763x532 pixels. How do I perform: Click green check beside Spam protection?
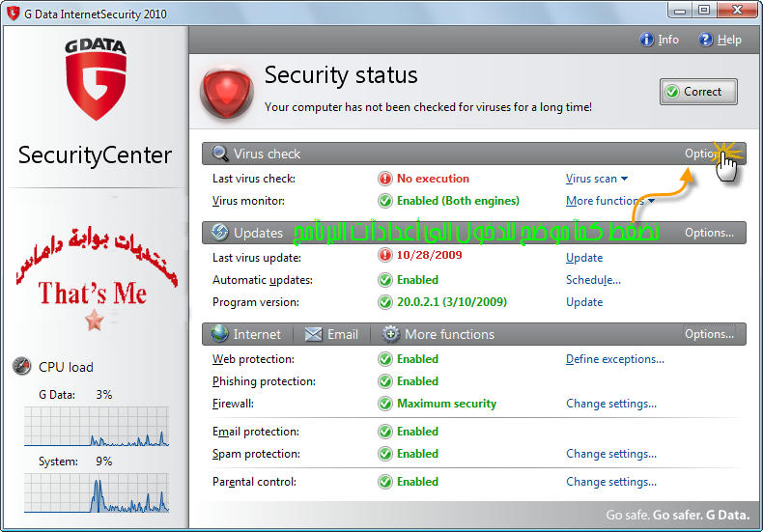tap(385, 454)
